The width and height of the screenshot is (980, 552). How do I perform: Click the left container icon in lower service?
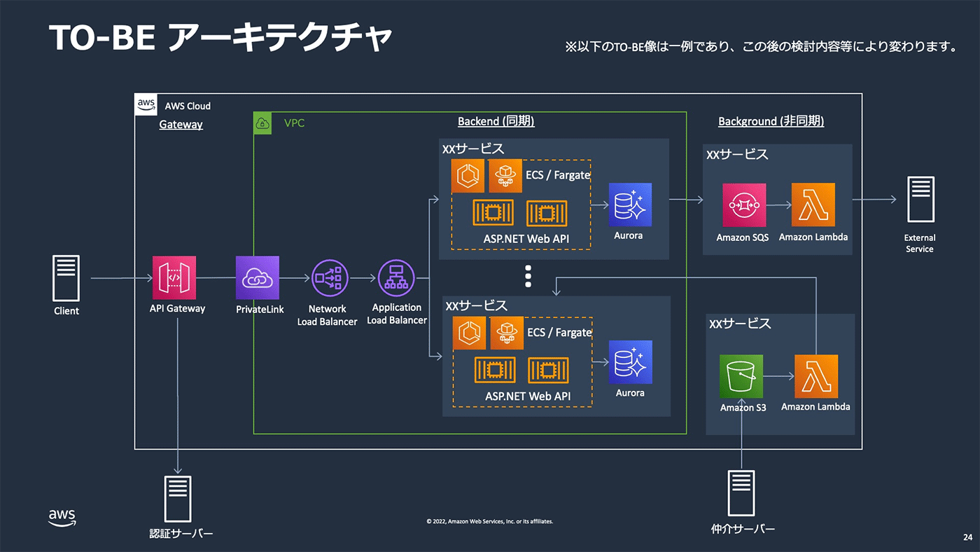pos(495,370)
